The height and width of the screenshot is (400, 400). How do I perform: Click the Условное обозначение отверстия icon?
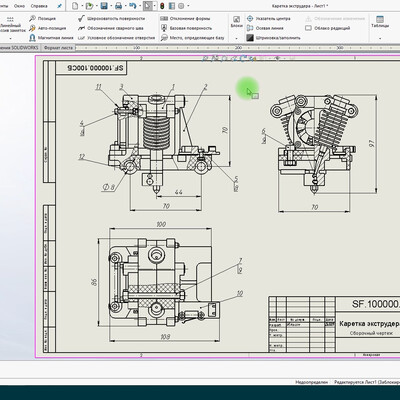(x=81, y=38)
